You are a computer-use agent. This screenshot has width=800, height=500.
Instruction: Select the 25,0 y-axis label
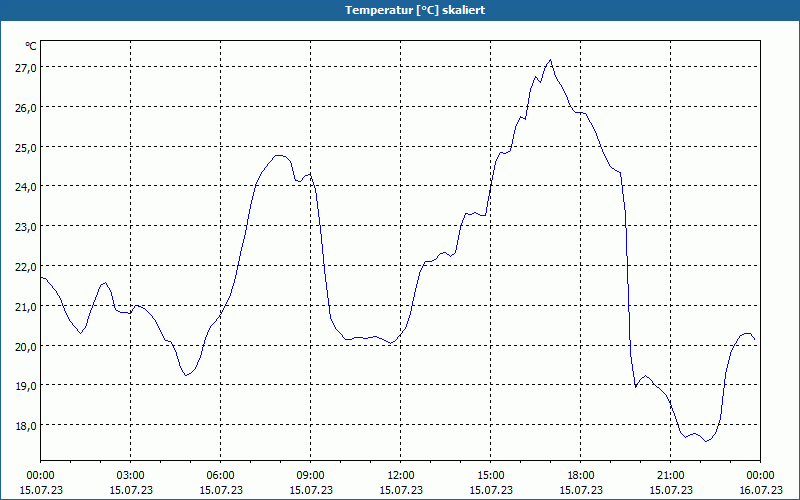26,147
